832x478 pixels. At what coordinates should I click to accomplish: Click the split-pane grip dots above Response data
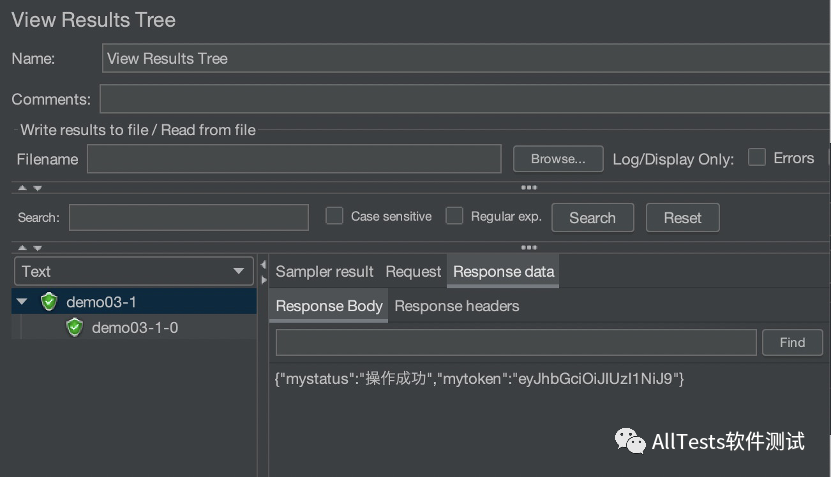tap(529, 247)
